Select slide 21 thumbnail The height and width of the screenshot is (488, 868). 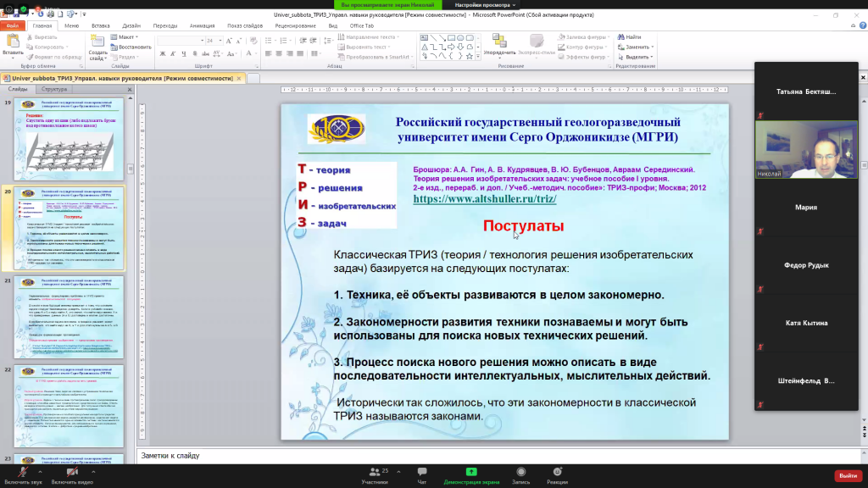[x=69, y=317]
